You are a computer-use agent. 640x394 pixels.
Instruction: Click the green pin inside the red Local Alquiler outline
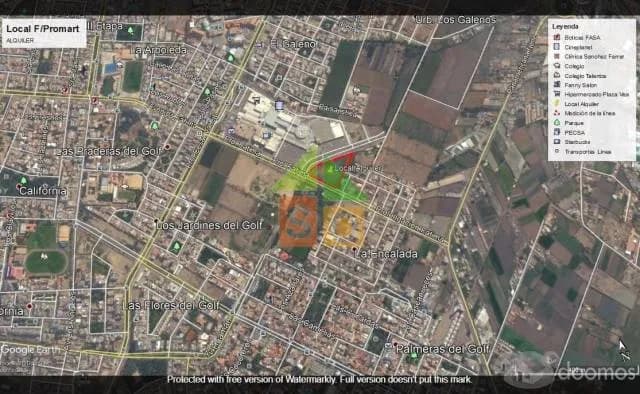[x=330, y=168]
